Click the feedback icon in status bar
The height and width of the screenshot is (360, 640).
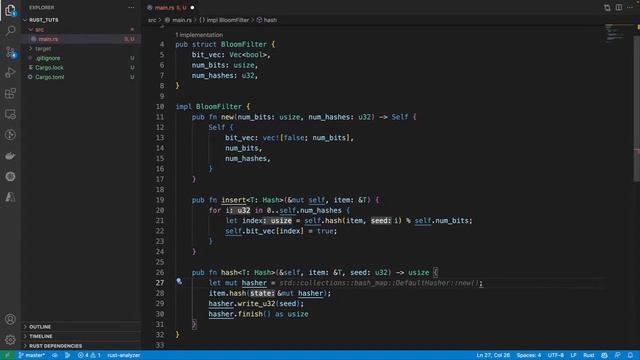click(618, 355)
